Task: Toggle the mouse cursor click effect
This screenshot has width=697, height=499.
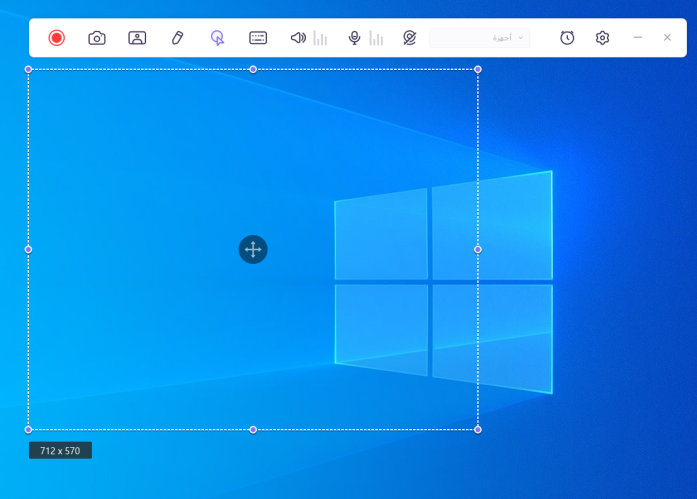Action: 217,38
